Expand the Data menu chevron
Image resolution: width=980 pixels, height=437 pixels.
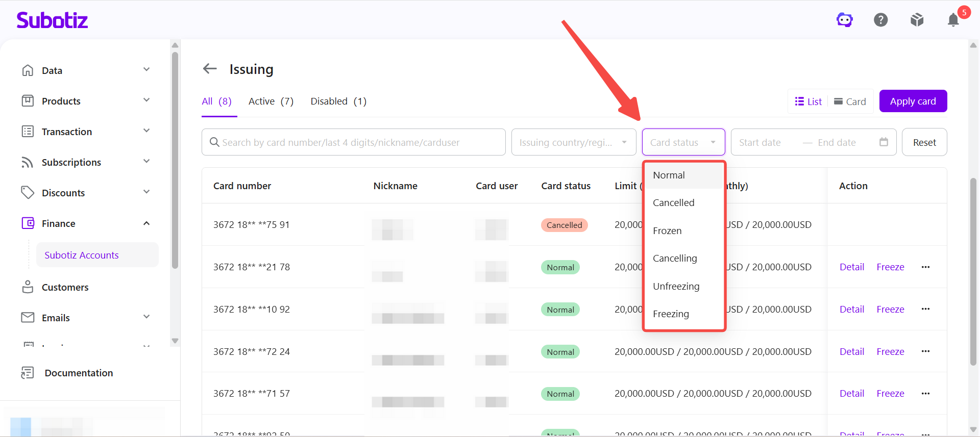[x=146, y=69]
